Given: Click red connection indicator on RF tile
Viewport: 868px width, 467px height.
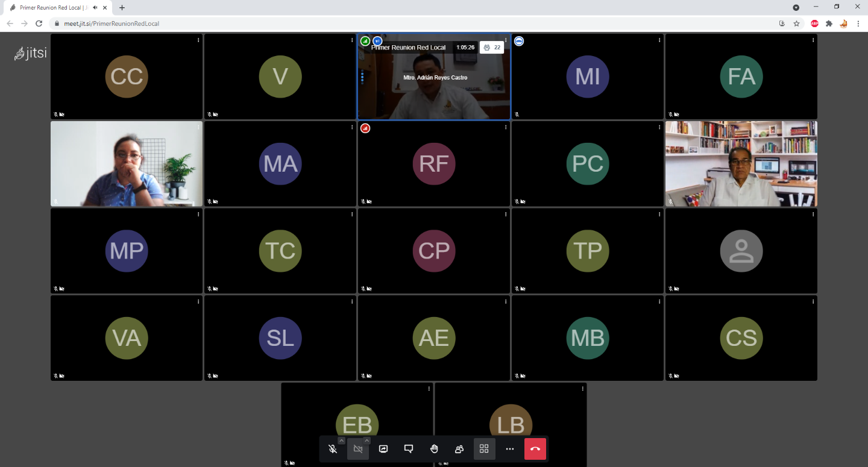Looking at the screenshot, I should click(365, 128).
